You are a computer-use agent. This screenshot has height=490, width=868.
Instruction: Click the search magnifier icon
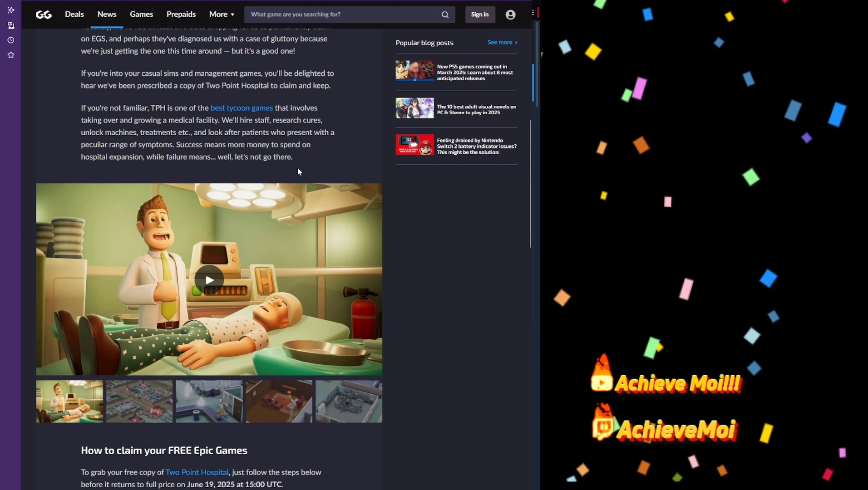coord(445,15)
